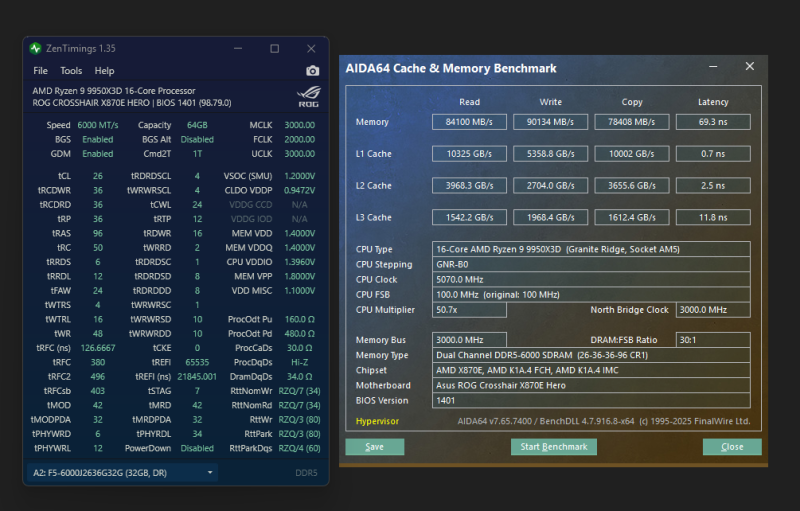Select the L3 Cache Write 1968.4 GB/s field
800x511 pixels.
pos(550,217)
